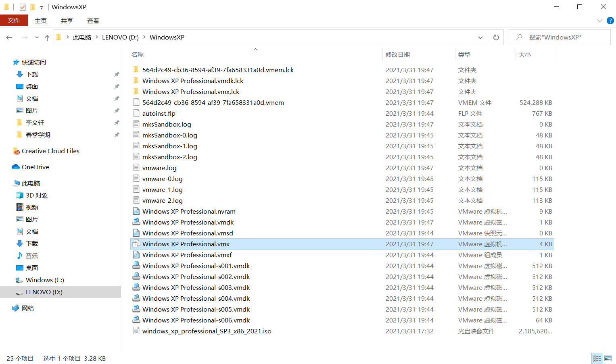Viewport: 616px width, 364px height.
Task: Open 下载 under quick access
Action: tap(32, 75)
